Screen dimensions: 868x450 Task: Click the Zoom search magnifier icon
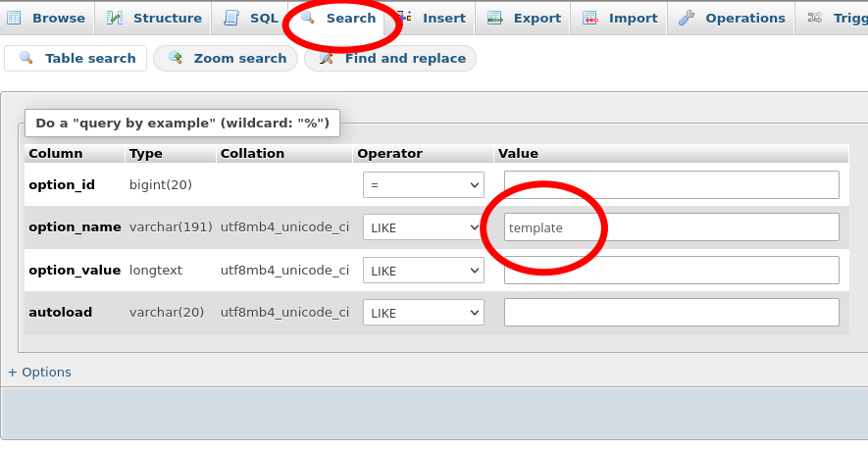coord(176,58)
